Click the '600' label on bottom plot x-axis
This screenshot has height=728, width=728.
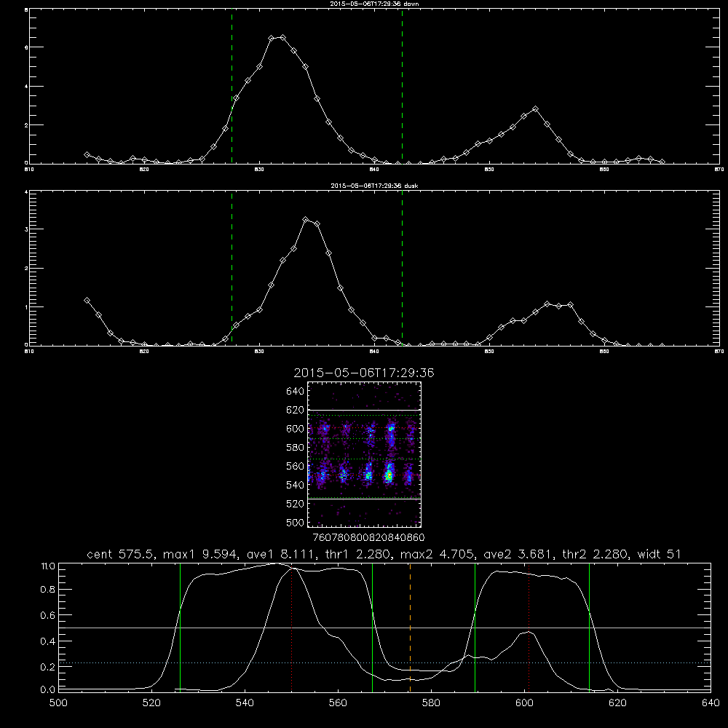click(524, 703)
